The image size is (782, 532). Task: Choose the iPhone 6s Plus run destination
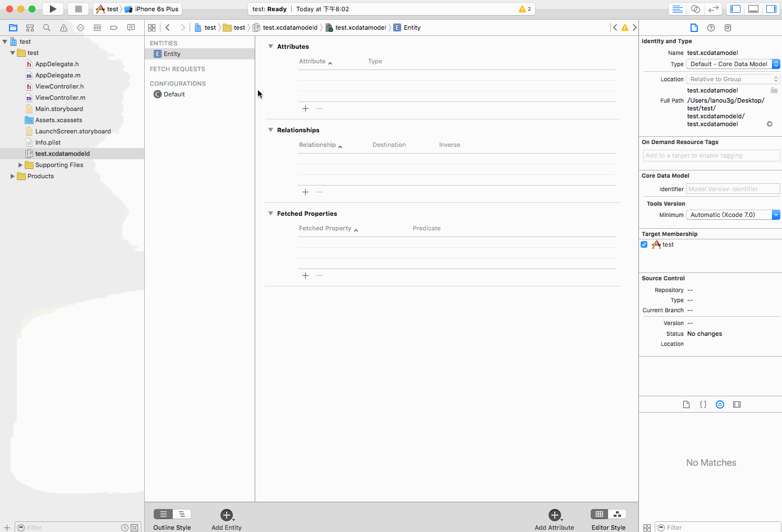151,9
